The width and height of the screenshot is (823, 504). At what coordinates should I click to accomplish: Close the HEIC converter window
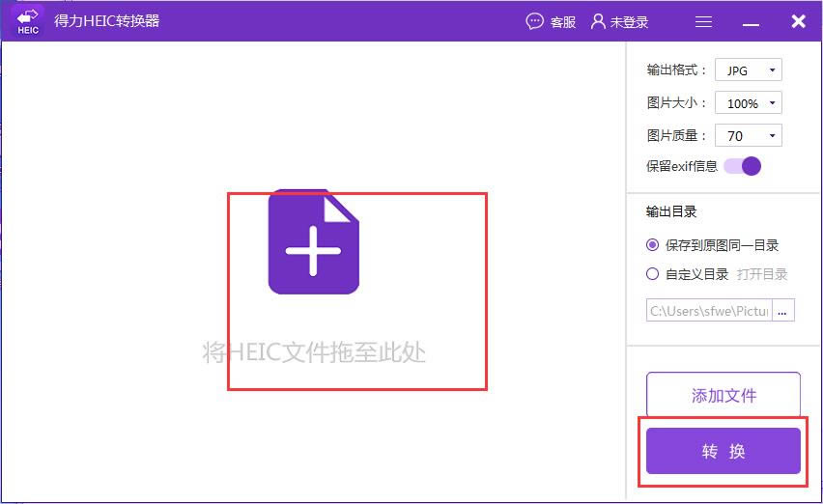pyautogui.click(x=798, y=21)
